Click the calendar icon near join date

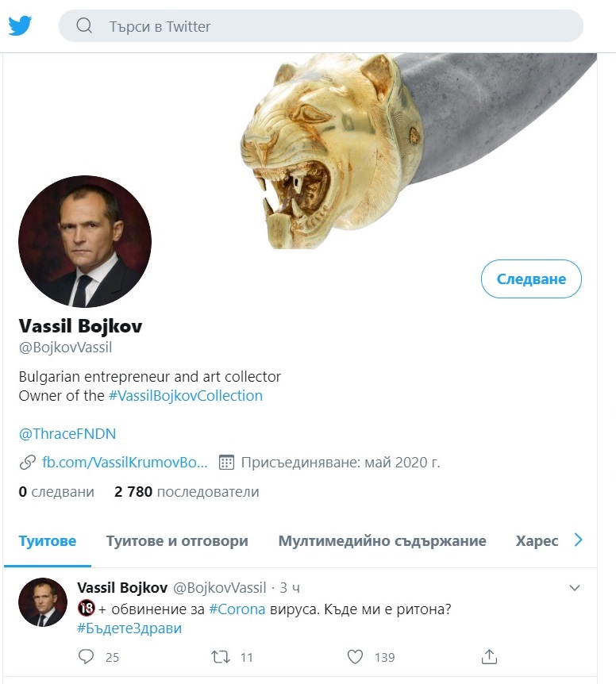[226, 463]
